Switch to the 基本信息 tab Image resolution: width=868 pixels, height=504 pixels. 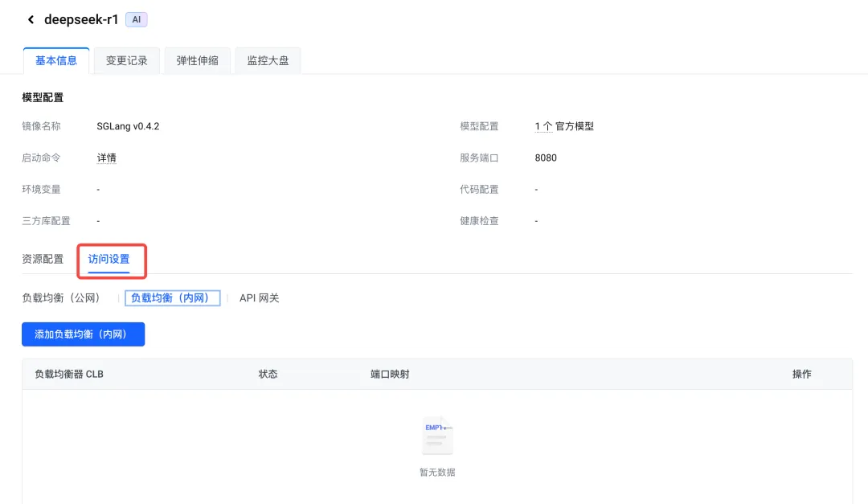click(x=56, y=61)
